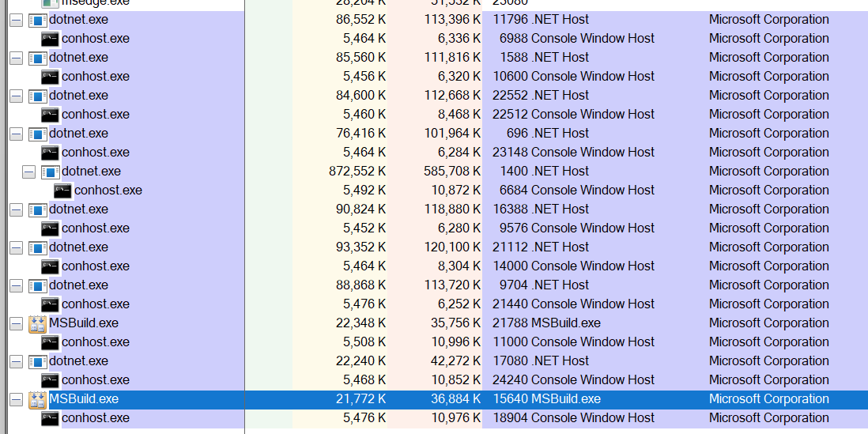The height and width of the screenshot is (434, 868).
Task: Click the 101,964 K working set value
Action: [452, 134]
